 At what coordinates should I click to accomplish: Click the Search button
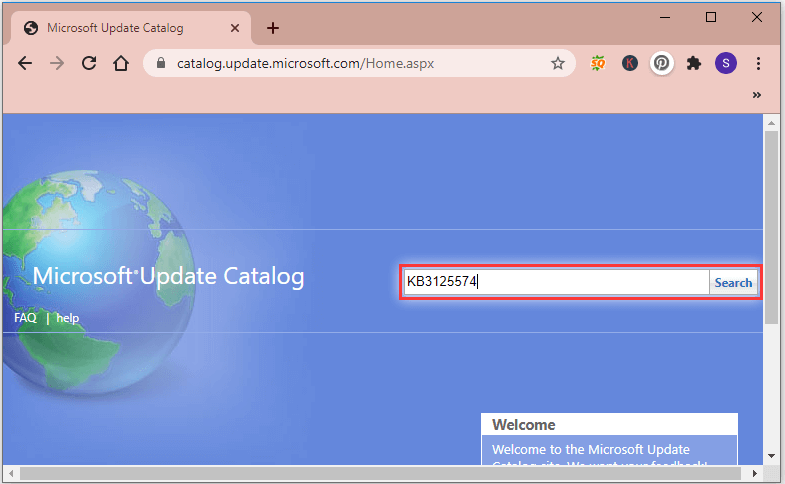[733, 283]
